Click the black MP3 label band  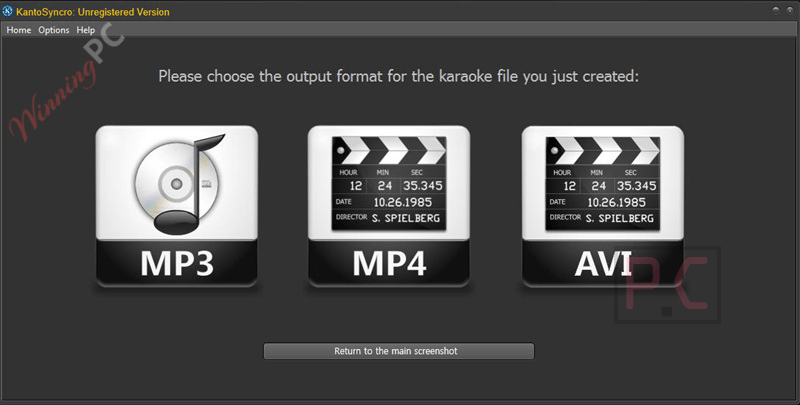pyautogui.click(x=177, y=263)
